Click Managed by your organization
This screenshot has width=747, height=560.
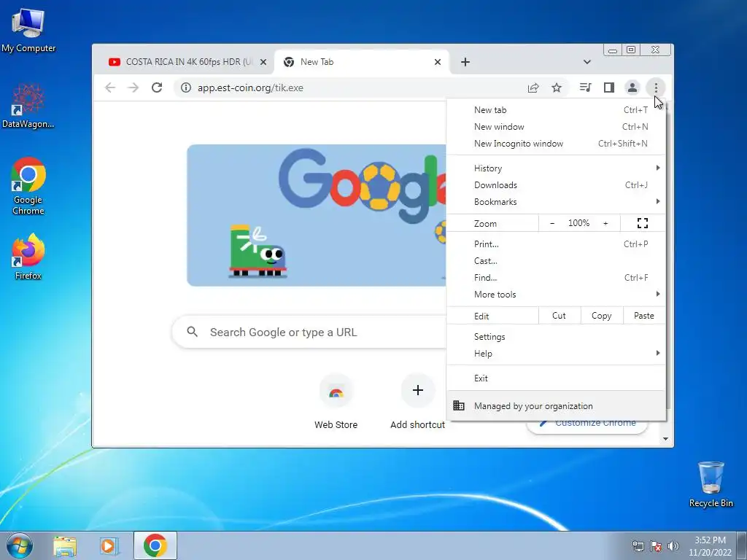coord(557,405)
